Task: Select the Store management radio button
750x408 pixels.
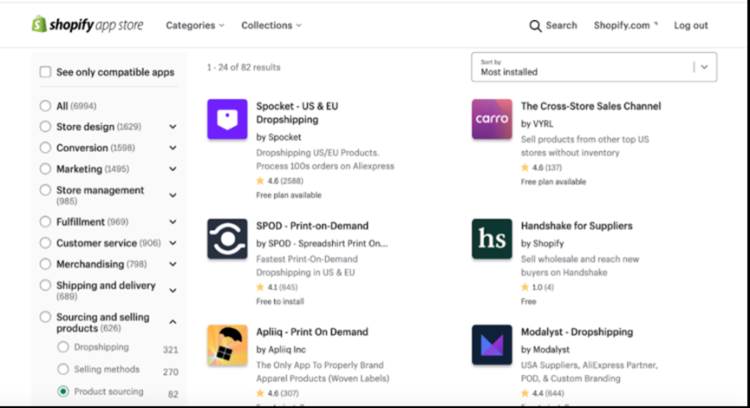Action: pos(45,190)
